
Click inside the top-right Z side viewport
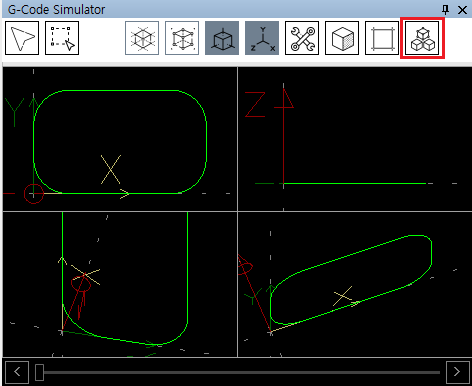click(355, 139)
